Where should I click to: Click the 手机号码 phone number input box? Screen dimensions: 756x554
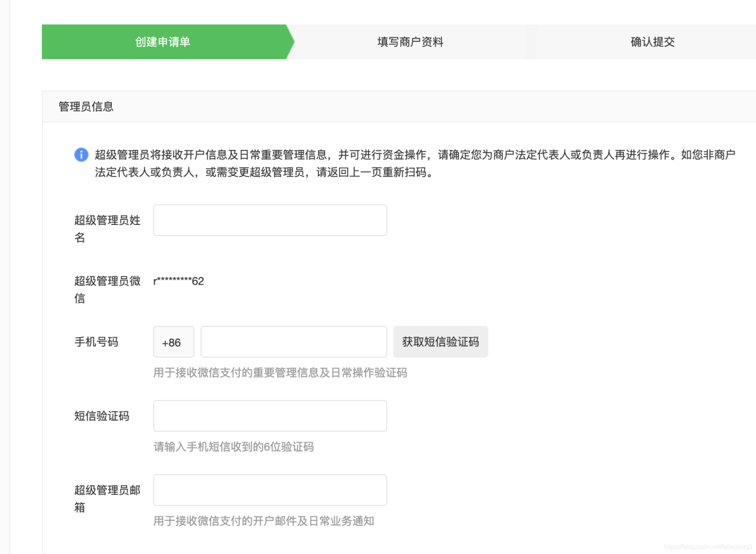(x=293, y=341)
